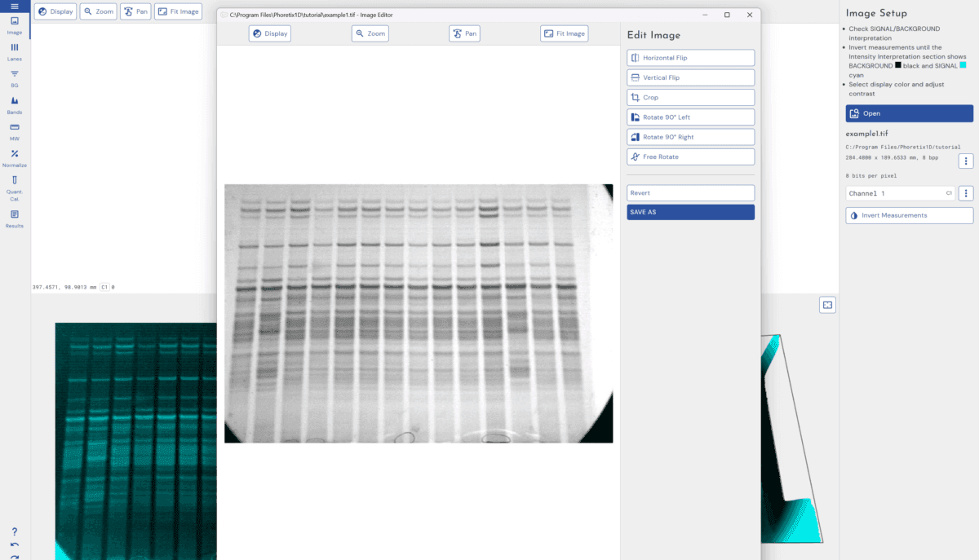Screen dimensions: 979x560
Task: Click Fit Image in the editor toolbar
Action: pos(564,33)
